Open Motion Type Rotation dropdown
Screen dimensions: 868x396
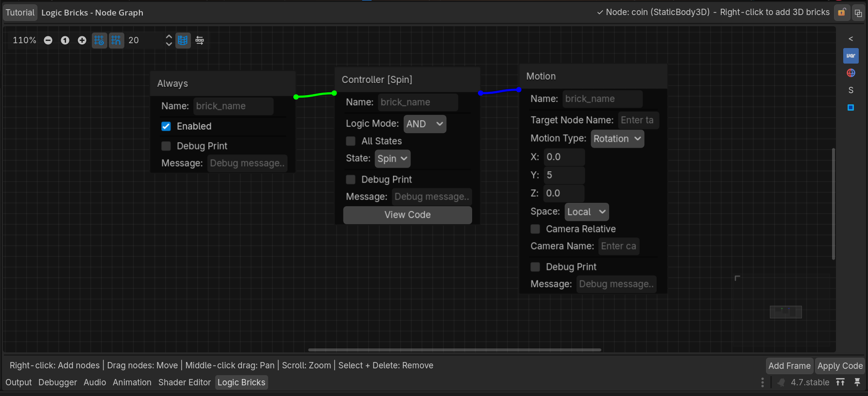tap(617, 139)
